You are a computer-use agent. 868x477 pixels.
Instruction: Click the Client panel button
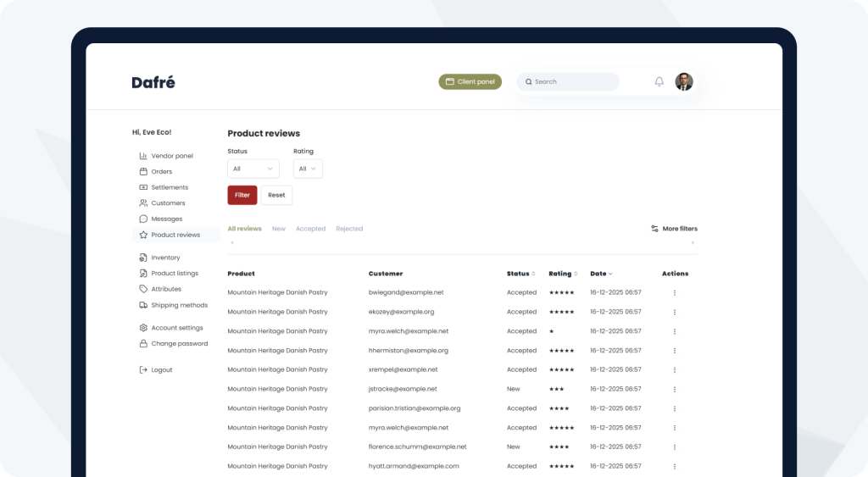[470, 81]
